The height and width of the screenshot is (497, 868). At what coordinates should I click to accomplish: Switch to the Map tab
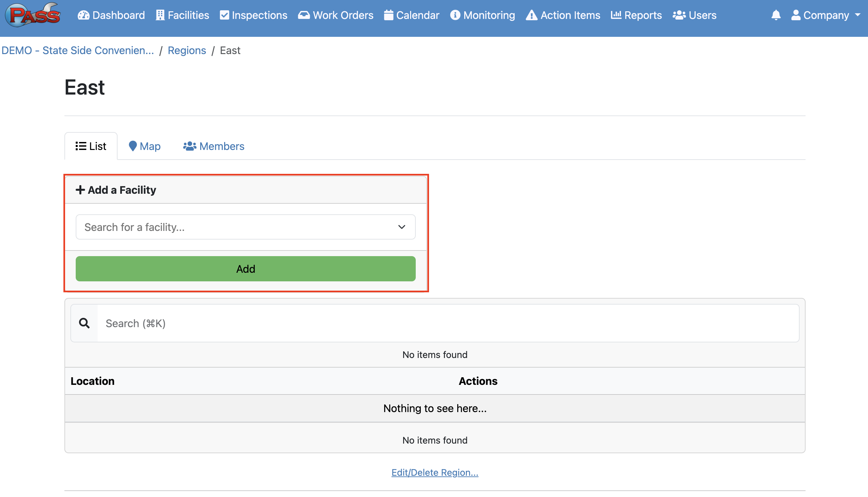(144, 146)
